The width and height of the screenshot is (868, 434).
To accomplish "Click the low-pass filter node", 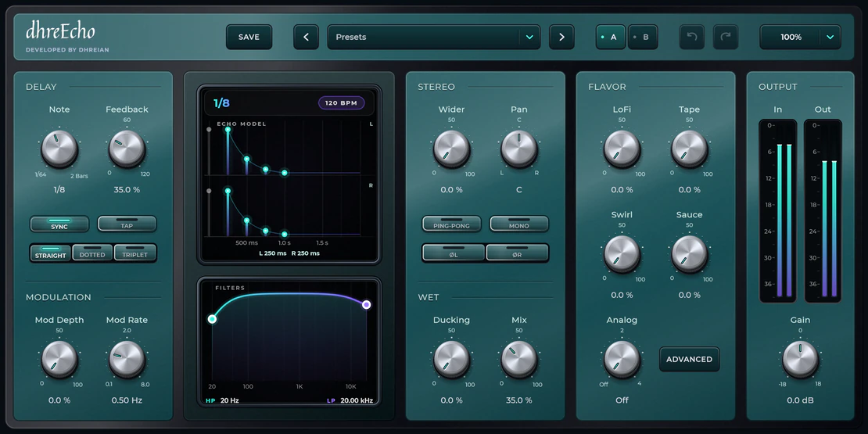I will pos(367,304).
